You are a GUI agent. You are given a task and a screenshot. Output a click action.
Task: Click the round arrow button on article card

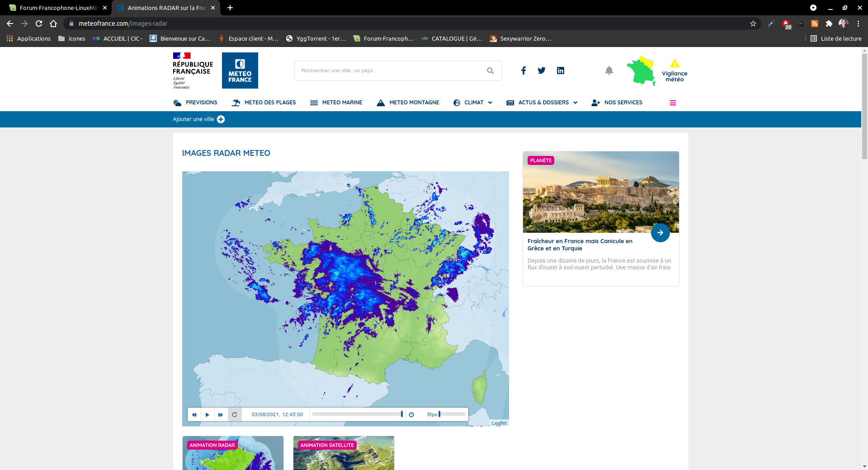coord(660,233)
